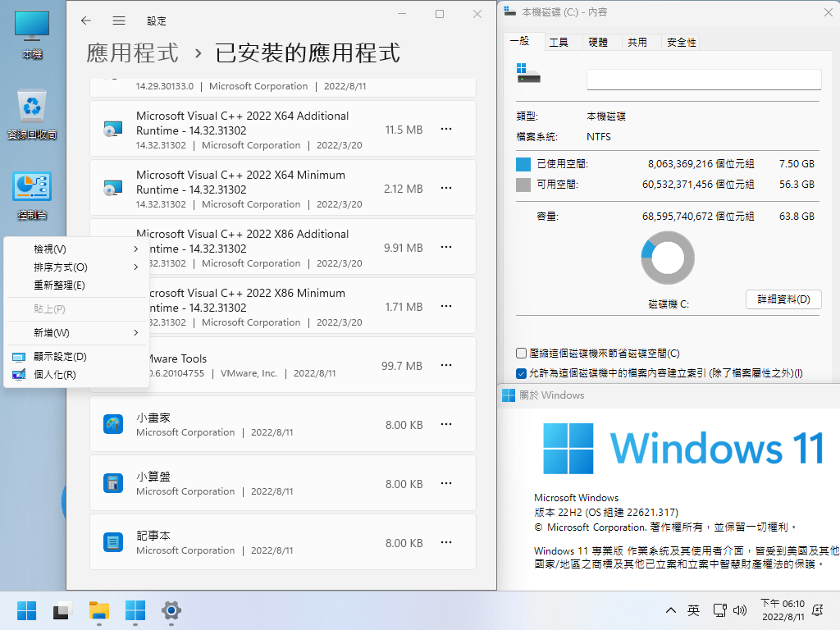Open the Windows Start button
Screen dimensions: 840x630
click(27, 610)
